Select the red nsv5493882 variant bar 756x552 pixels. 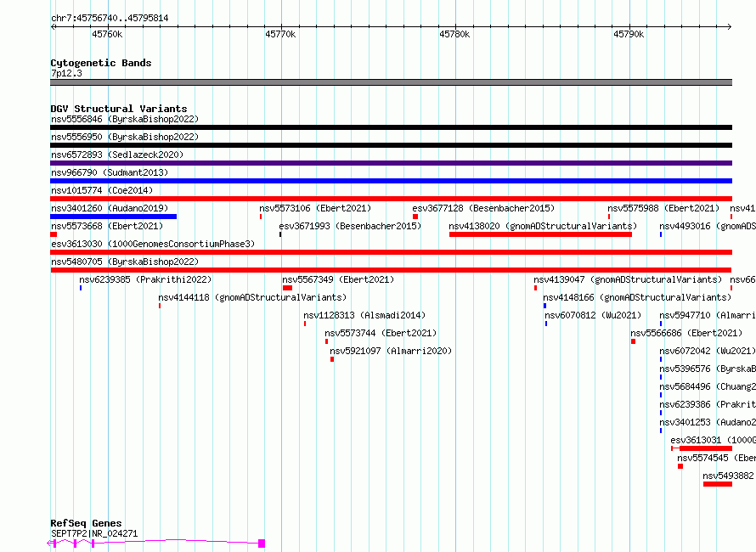718,484
